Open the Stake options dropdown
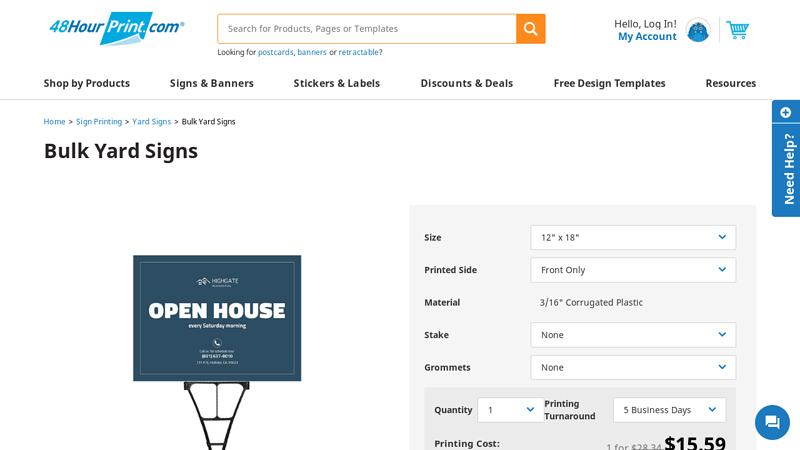Image resolution: width=800 pixels, height=450 pixels. pos(633,335)
